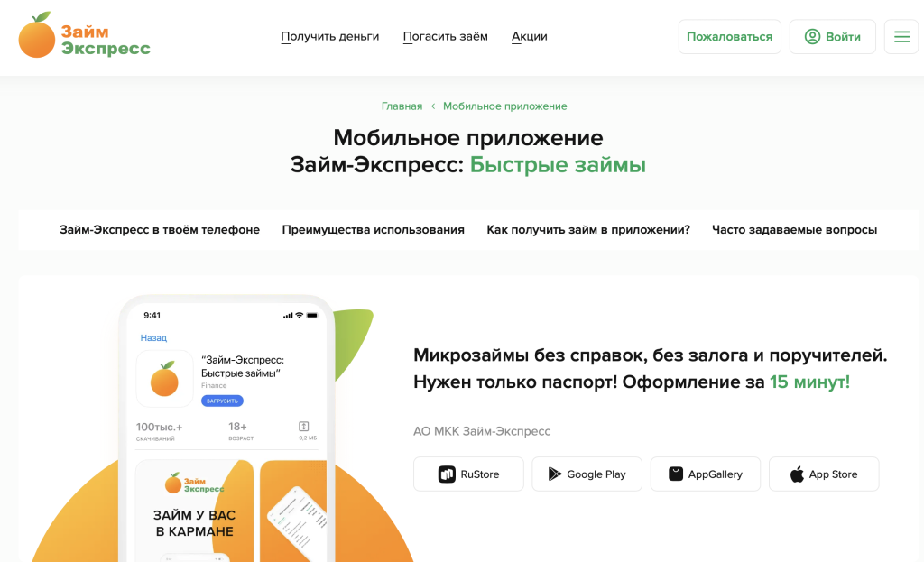The image size is (924, 562).
Task: Open the Часто задаваемые вопросы section
Action: (794, 230)
